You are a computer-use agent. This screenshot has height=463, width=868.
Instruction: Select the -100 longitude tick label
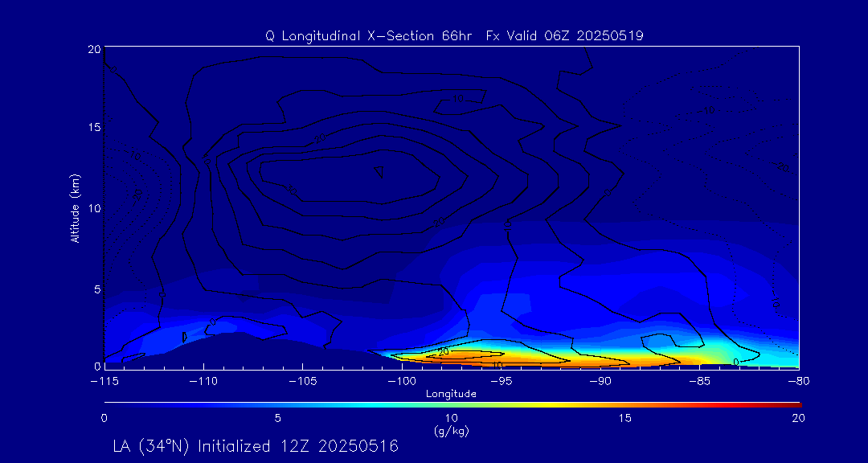click(402, 381)
